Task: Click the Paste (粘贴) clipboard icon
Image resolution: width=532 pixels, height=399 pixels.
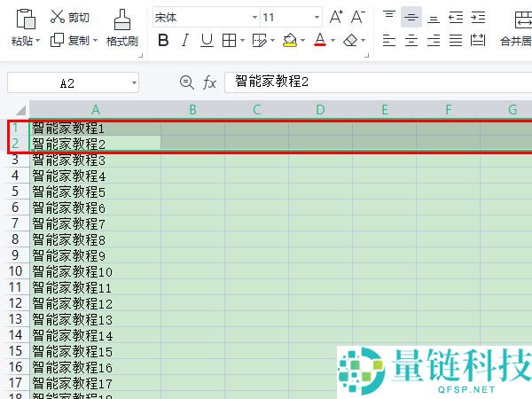Action: pyautogui.click(x=26, y=19)
